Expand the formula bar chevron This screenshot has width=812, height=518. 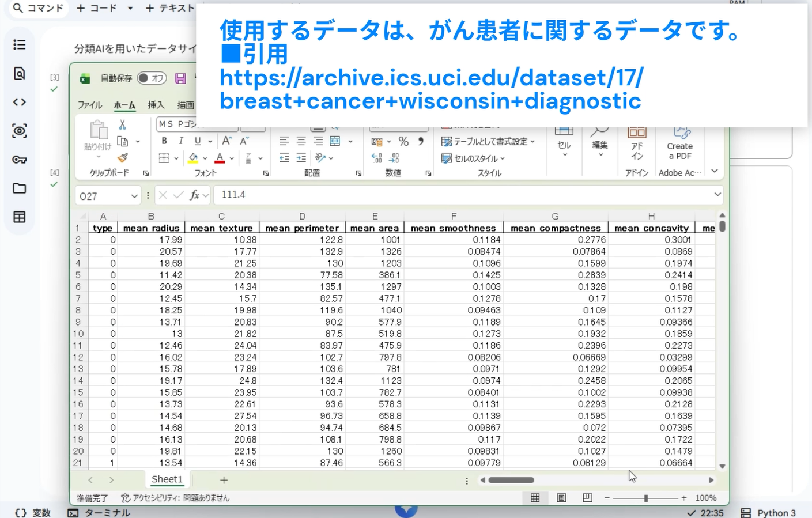click(x=717, y=195)
